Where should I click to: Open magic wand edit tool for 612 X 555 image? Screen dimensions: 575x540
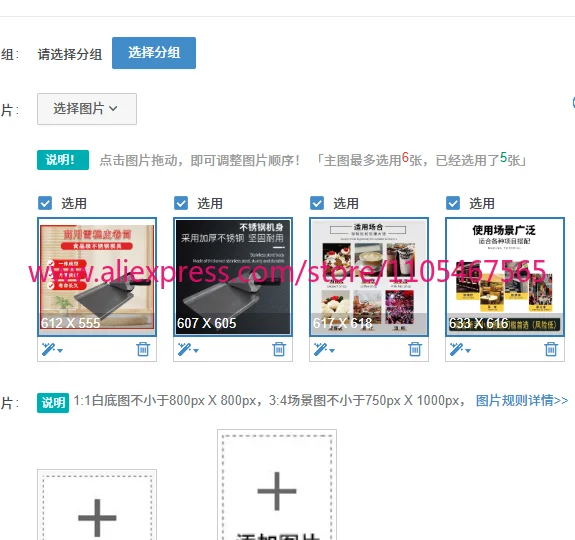[x=52, y=349]
